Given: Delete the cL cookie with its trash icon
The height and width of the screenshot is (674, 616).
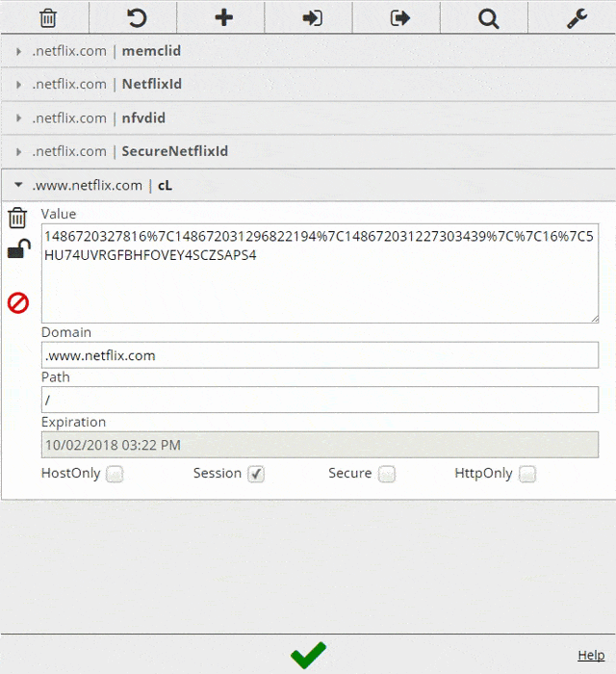Looking at the screenshot, I should click(x=17, y=218).
